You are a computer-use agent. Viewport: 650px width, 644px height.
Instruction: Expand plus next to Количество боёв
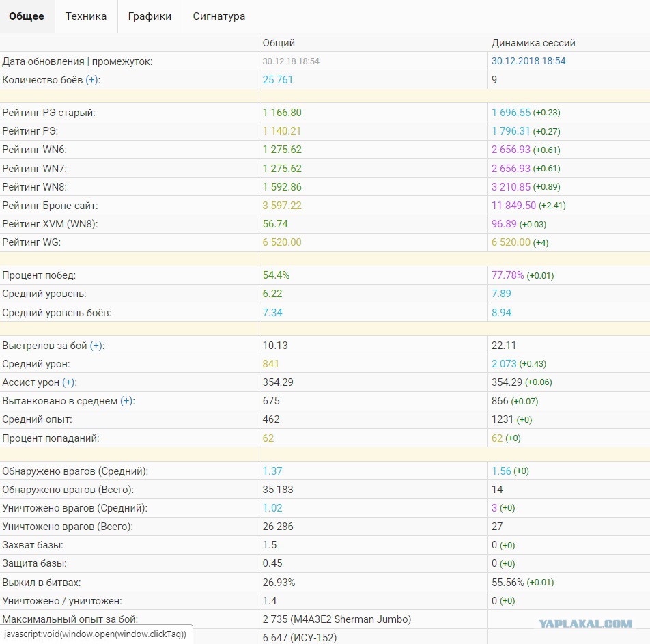(x=91, y=80)
